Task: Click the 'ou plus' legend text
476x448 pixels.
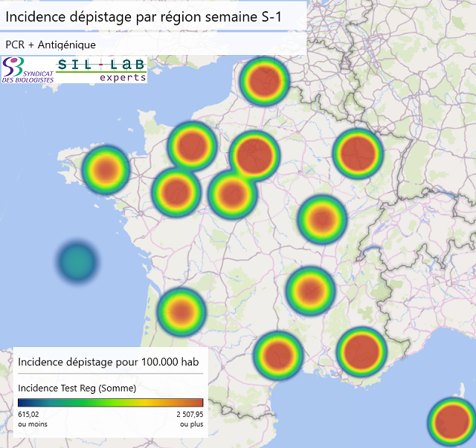Action: pos(192,424)
